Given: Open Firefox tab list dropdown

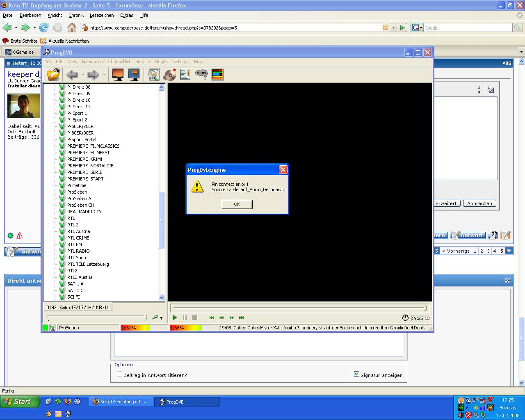Looking at the screenshot, I should coord(521,52).
